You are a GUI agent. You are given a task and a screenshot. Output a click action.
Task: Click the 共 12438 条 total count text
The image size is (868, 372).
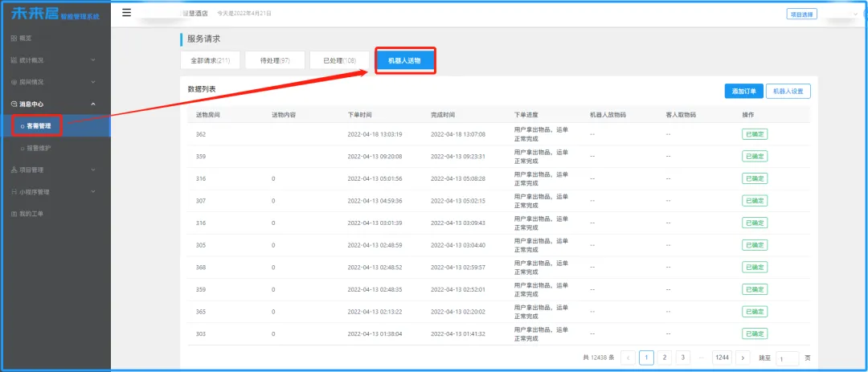point(599,358)
